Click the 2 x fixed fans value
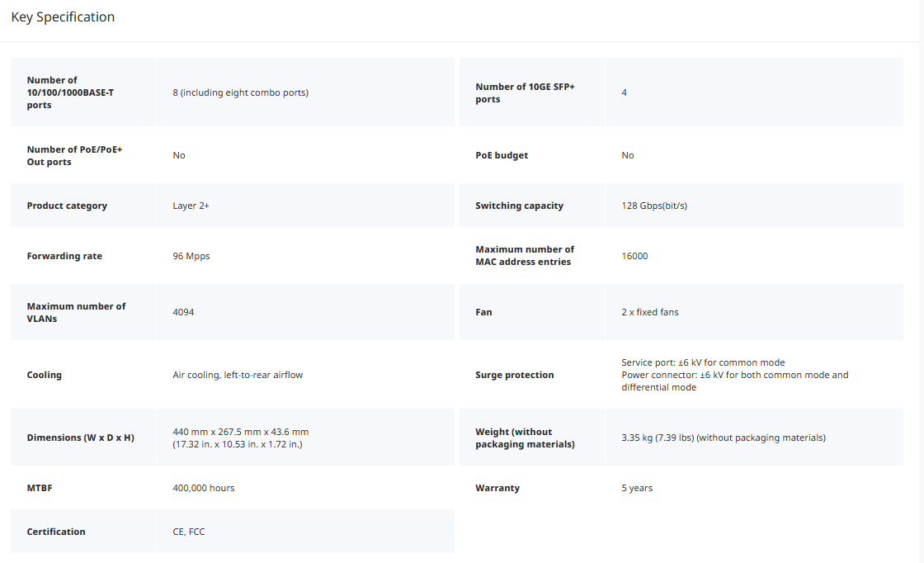The width and height of the screenshot is (924, 563). click(650, 312)
